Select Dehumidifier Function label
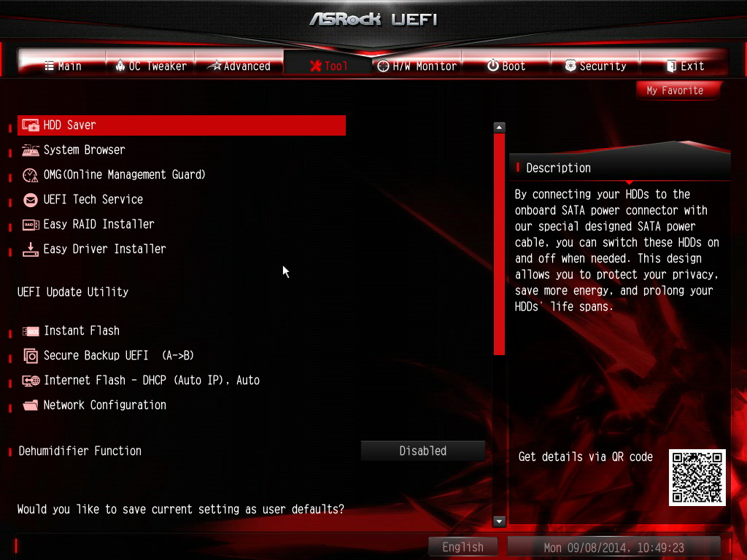Viewport: 747px width, 560px height. coord(80,451)
